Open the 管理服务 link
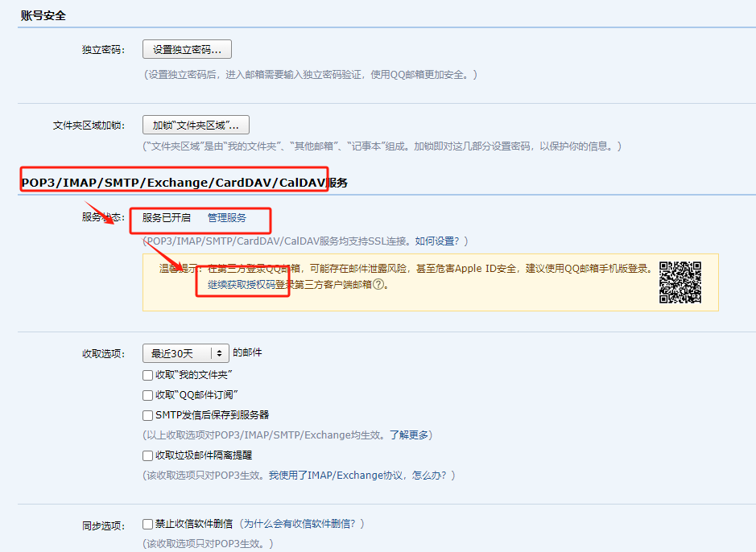The image size is (756, 552). tap(227, 218)
